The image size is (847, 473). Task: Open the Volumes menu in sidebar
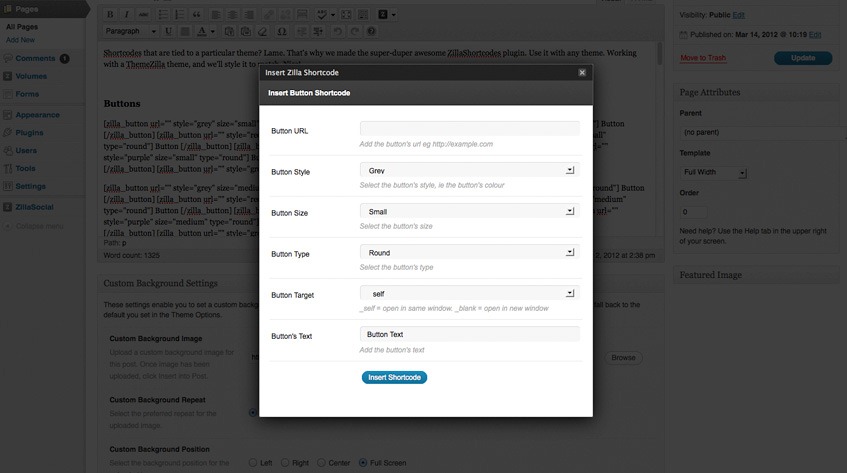click(x=31, y=76)
